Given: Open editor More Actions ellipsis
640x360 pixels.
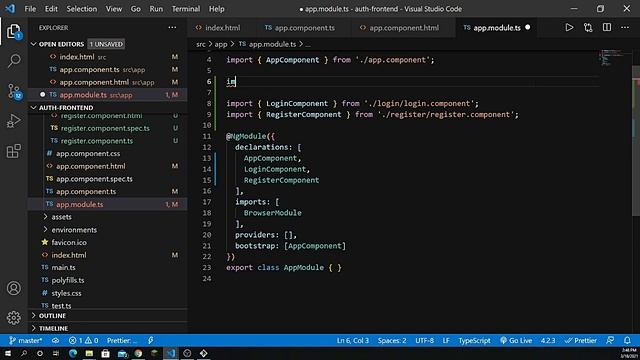Looking at the screenshot, I should coord(625,27).
